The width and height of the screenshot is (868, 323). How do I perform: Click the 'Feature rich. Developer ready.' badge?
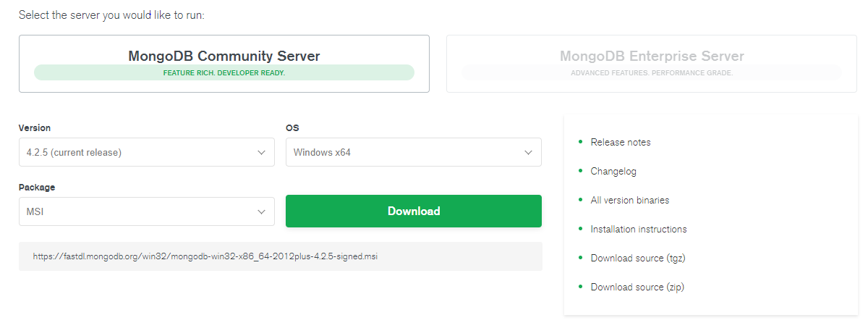click(224, 73)
